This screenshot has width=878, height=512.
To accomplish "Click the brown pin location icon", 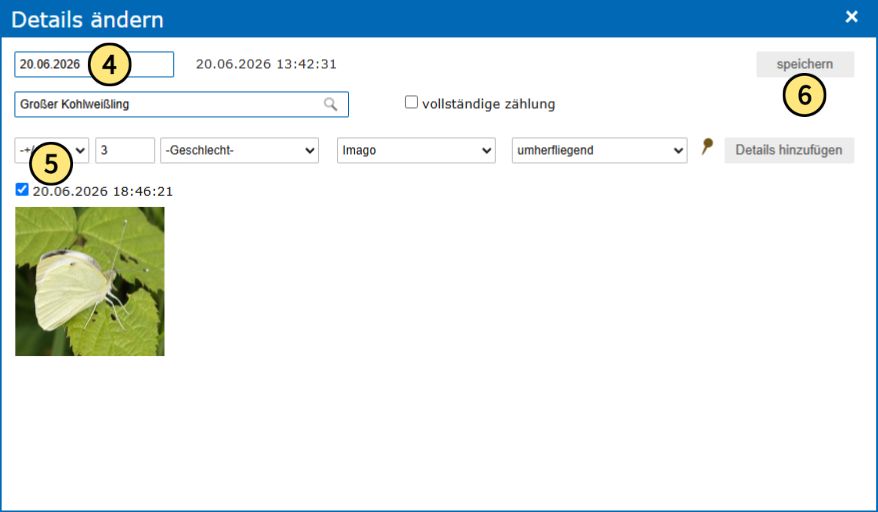I will (707, 147).
